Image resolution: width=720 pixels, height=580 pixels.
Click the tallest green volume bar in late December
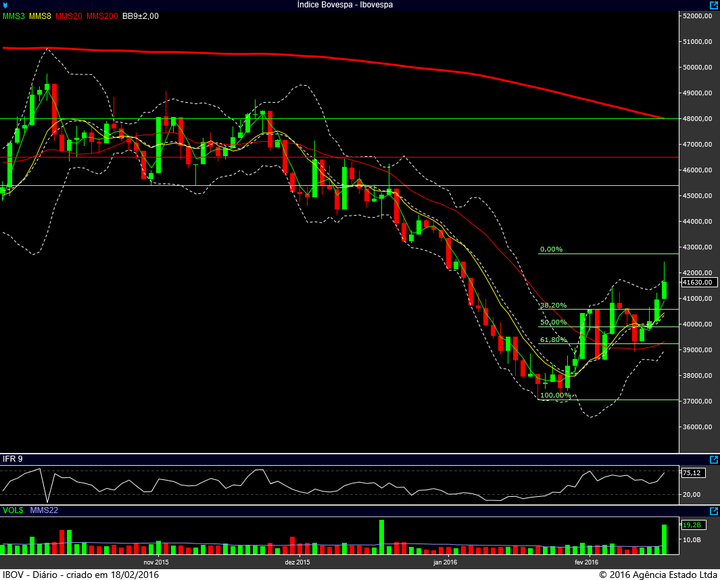coord(382,537)
